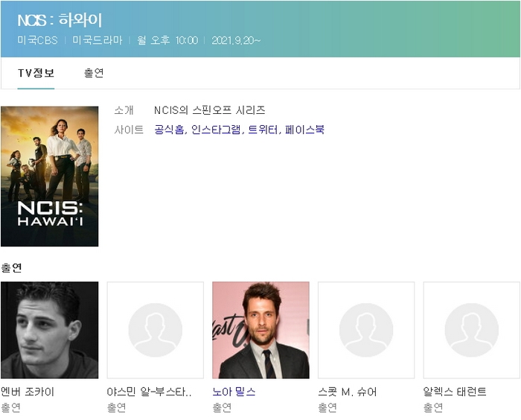Click 스콧 M. 슈어 placeholder avatar
521x420 pixels.
pos(366,330)
